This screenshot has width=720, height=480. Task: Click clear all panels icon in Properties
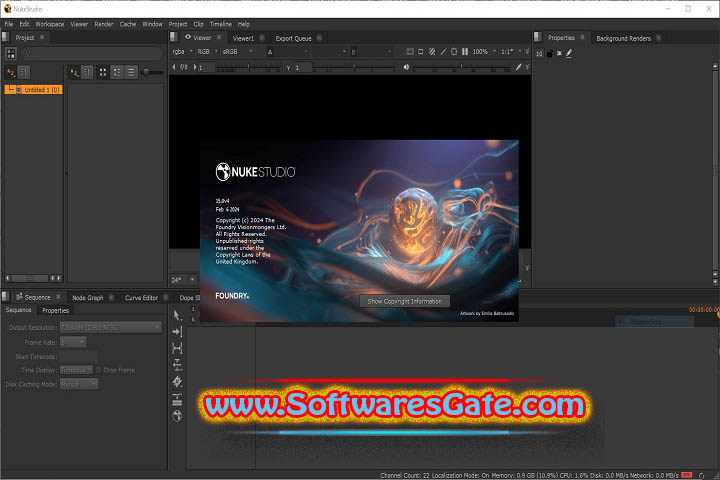tap(559, 53)
